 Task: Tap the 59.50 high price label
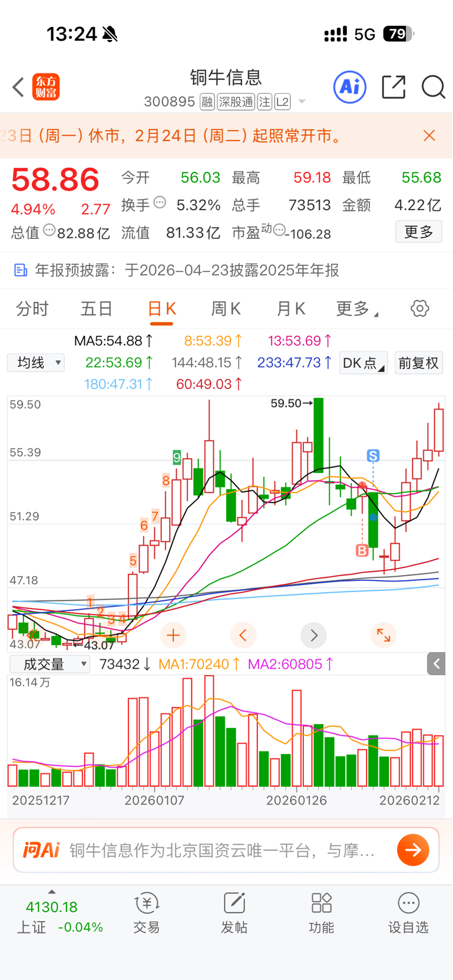coord(292,403)
